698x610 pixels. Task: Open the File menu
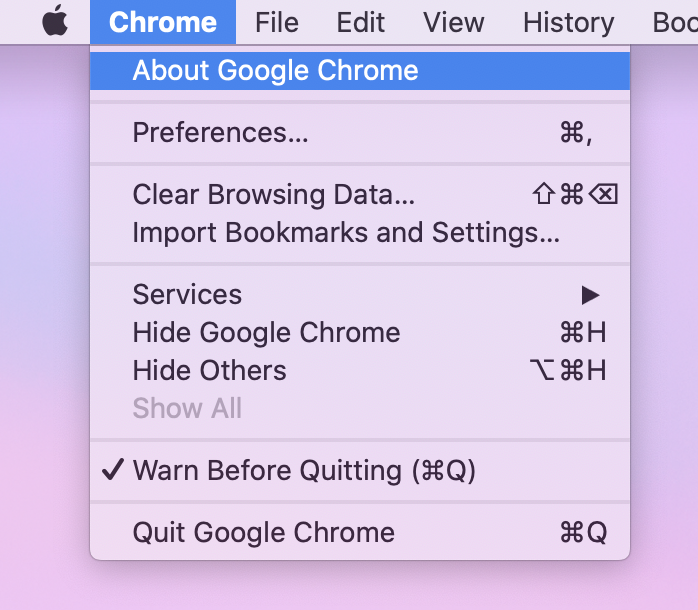click(x=276, y=22)
